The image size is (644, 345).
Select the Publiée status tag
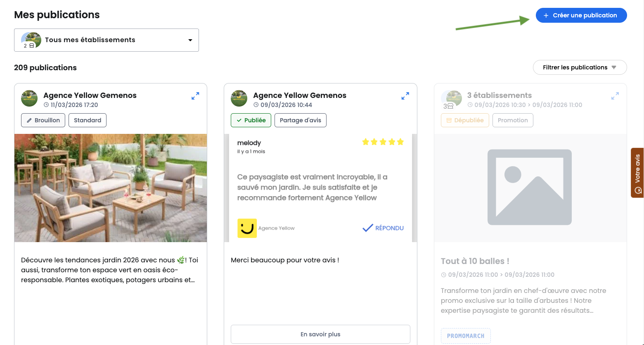coord(251,120)
